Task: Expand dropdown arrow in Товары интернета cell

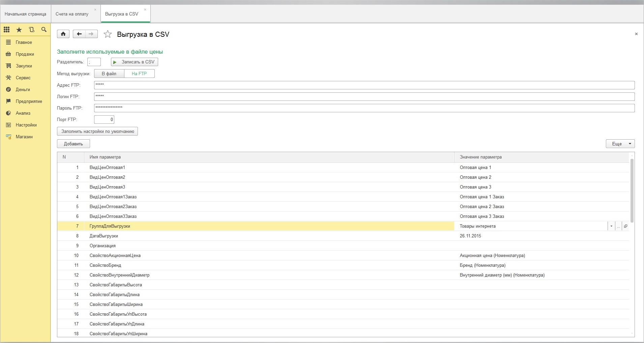Action: (611, 226)
